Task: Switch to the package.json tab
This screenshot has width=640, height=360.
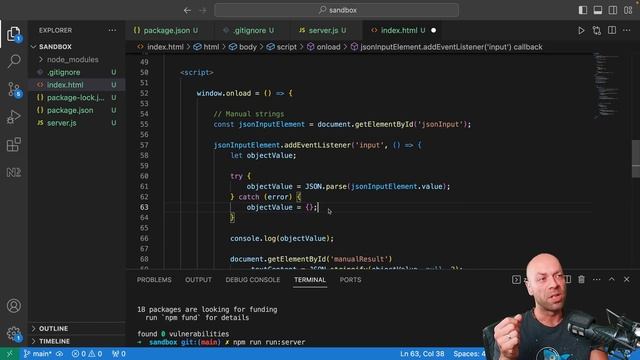Action: point(167,31)
